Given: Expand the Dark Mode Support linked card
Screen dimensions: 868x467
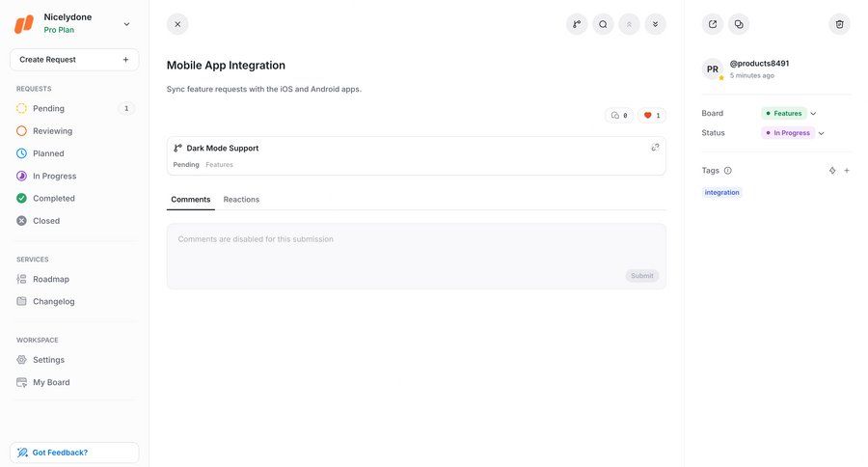Looking at the screenshot, I should [x=655, y=148].
